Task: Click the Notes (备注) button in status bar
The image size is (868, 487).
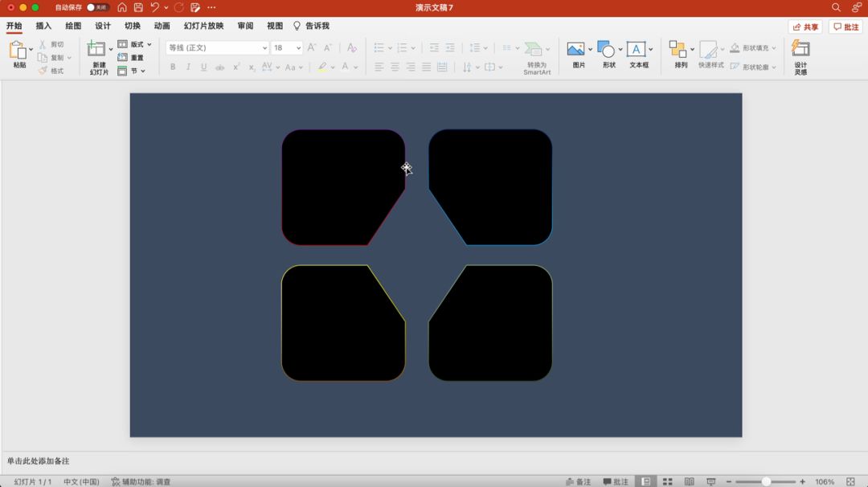Action: 578,481
